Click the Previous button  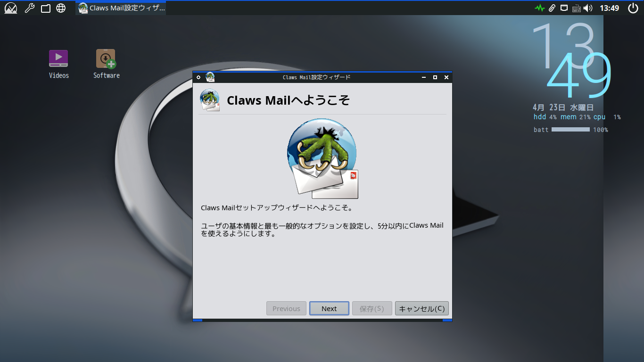286,309
